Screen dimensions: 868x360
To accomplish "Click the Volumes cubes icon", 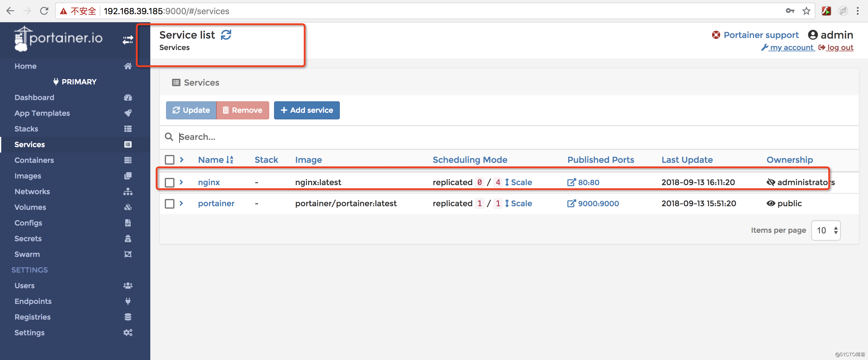I will (128, 207).
